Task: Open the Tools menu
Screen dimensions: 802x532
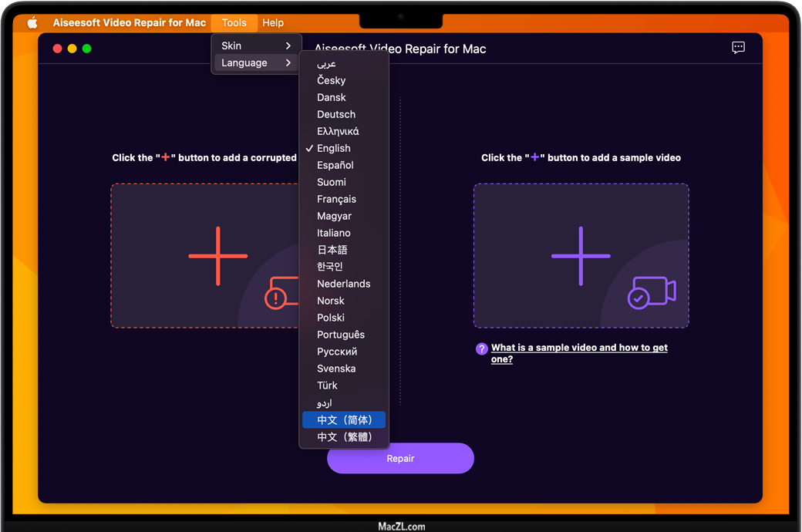Action: [x=234, y=22]
